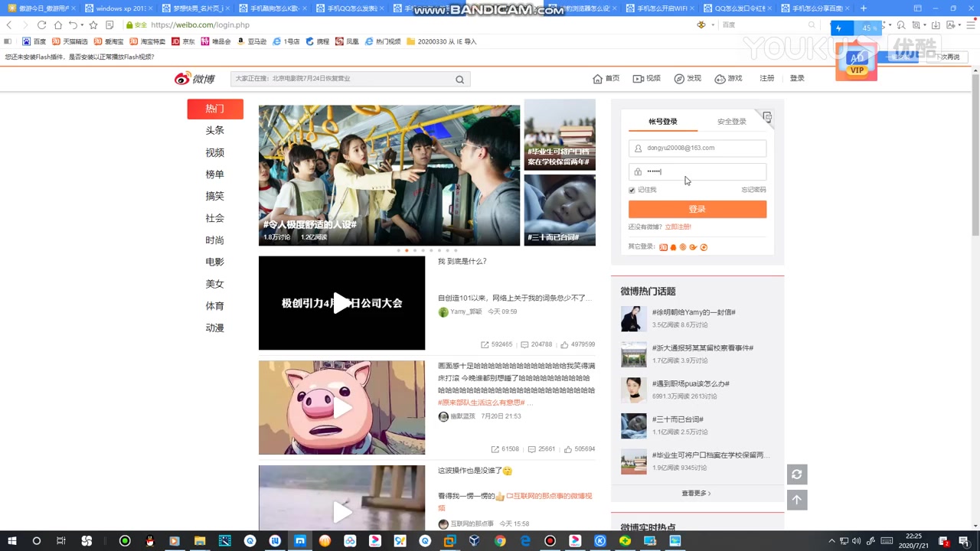Open the 视频 nav item in header
The image size is (980, 551).
pos(646,78)
